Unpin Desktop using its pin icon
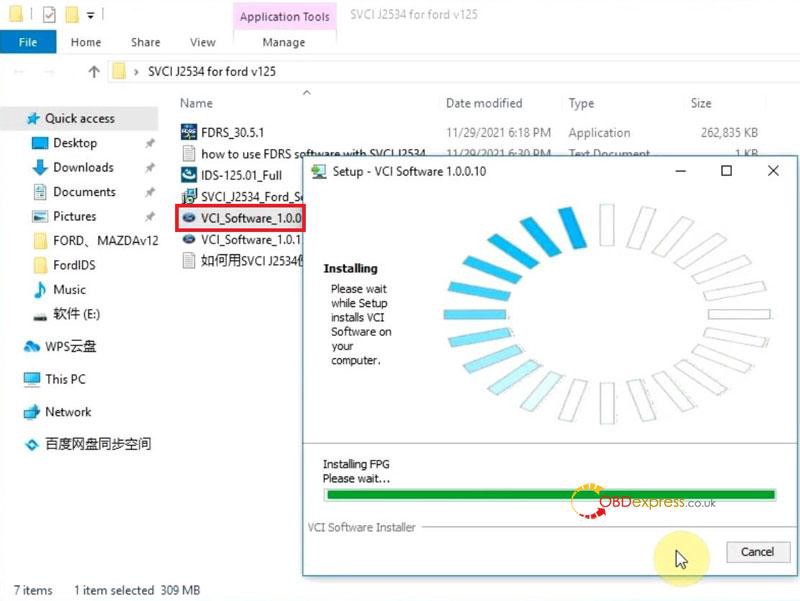 pyautogui.click(x=150, y=143)
